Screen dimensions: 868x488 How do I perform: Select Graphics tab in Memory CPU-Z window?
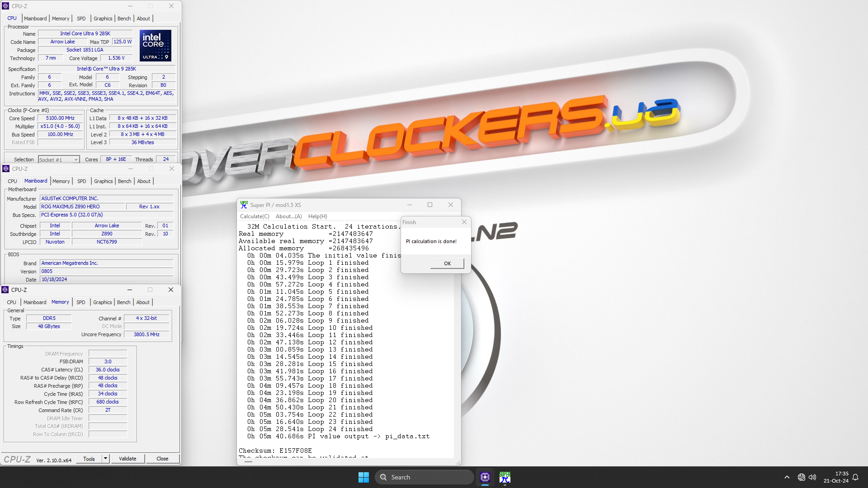(x=103, y=302)
